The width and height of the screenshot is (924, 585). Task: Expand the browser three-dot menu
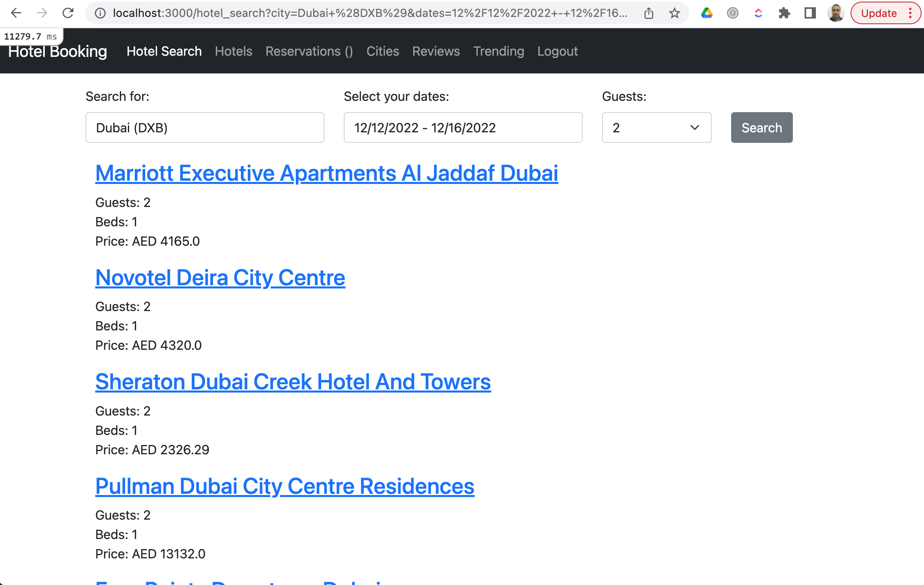[910, 13]
